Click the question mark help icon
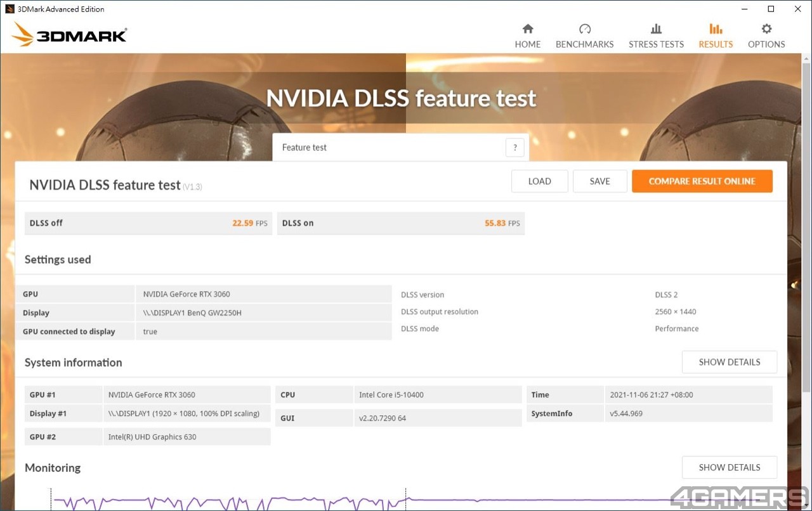 514,148
